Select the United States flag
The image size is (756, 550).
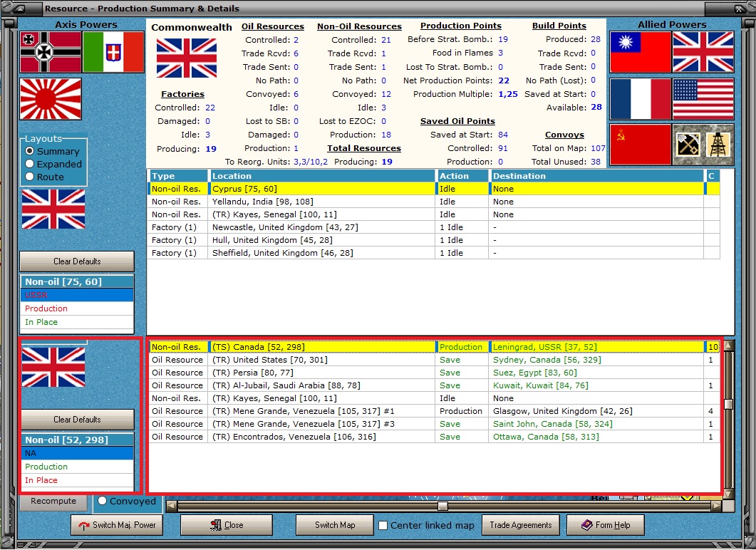pyautogui.click(x=703, y=99)
